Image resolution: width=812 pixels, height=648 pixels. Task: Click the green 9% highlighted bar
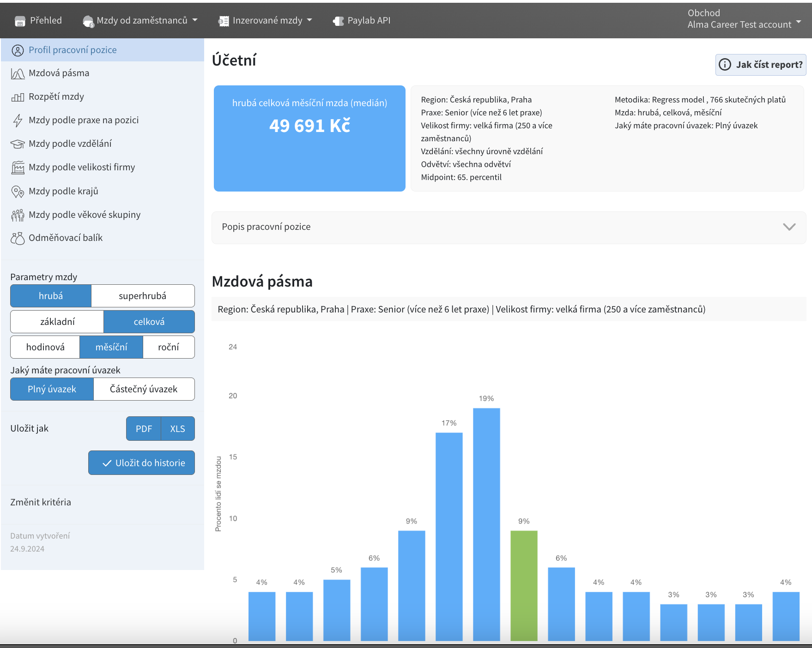[524, 586]
